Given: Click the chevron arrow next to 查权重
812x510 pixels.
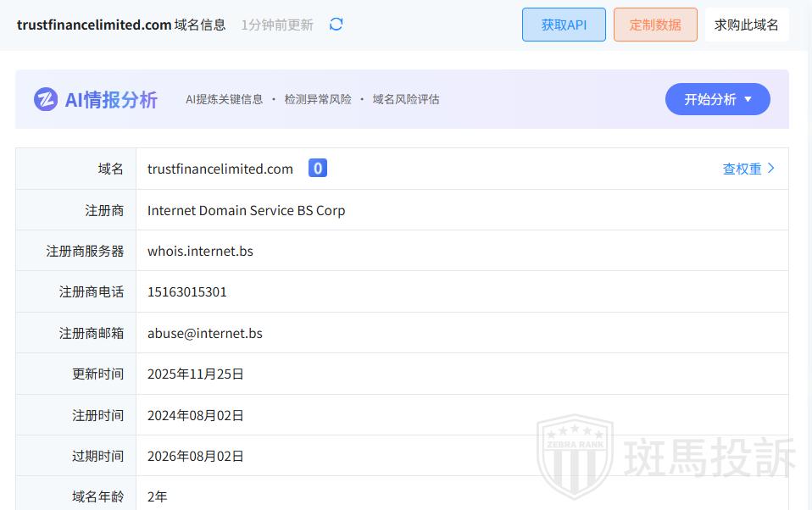Looking at the screenshot, I should pos(771,169).
